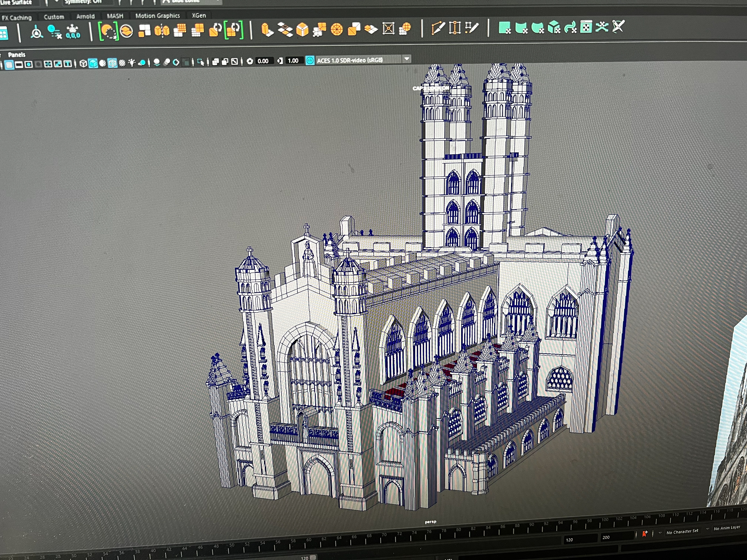Open the anim layer arrow menu
The height and width of the screenshot is (560, 747).
[708, 529]
